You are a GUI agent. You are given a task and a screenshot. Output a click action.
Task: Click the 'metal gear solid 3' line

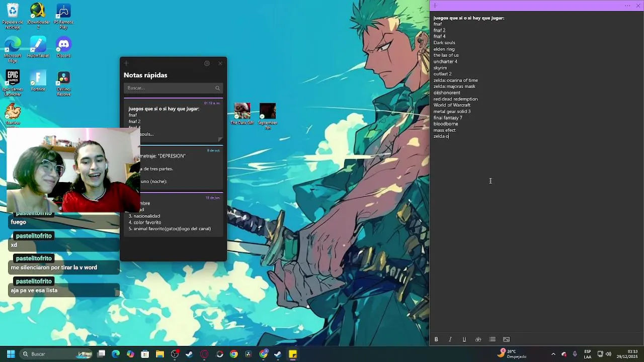[452, 112]
